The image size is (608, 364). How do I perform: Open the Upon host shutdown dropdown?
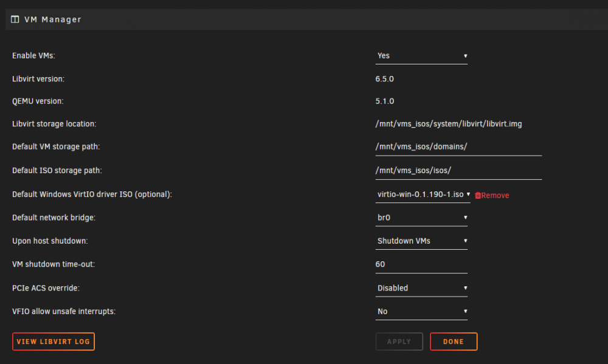[421, 241]
